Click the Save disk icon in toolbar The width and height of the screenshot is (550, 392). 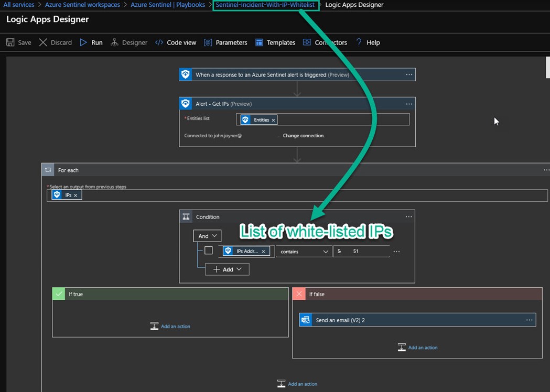[10, 42]
